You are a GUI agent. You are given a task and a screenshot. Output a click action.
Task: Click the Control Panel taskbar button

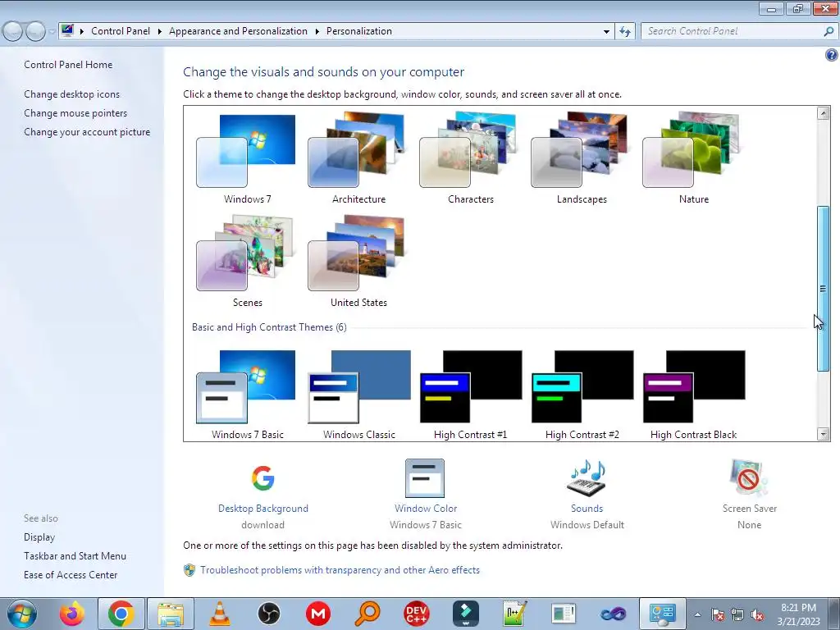coord(662,614)
